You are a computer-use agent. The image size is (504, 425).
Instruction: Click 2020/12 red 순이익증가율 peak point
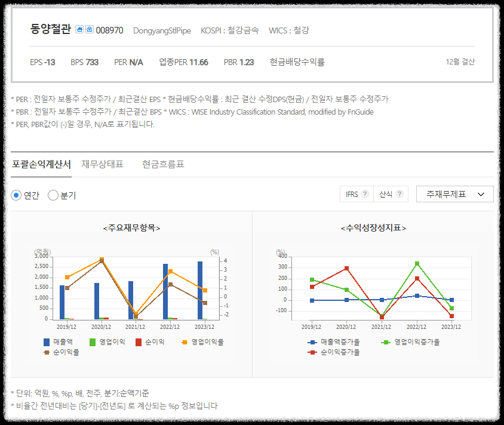pos(346,268)
